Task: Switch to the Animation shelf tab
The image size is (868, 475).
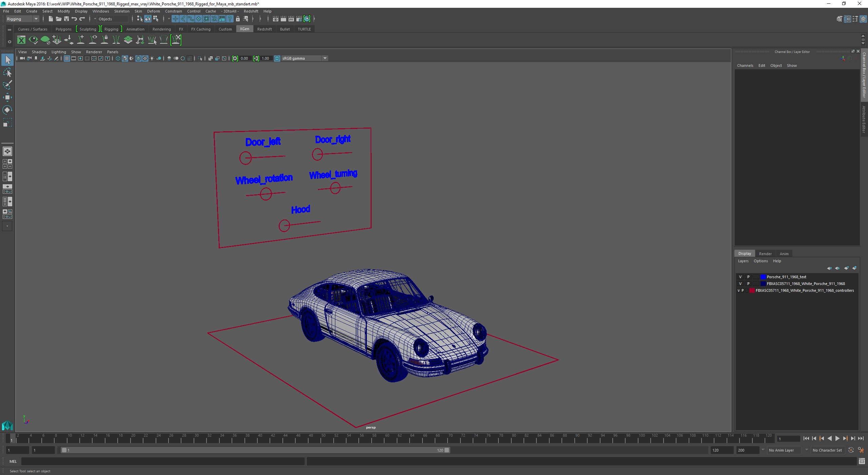Action: coord(135,29)
